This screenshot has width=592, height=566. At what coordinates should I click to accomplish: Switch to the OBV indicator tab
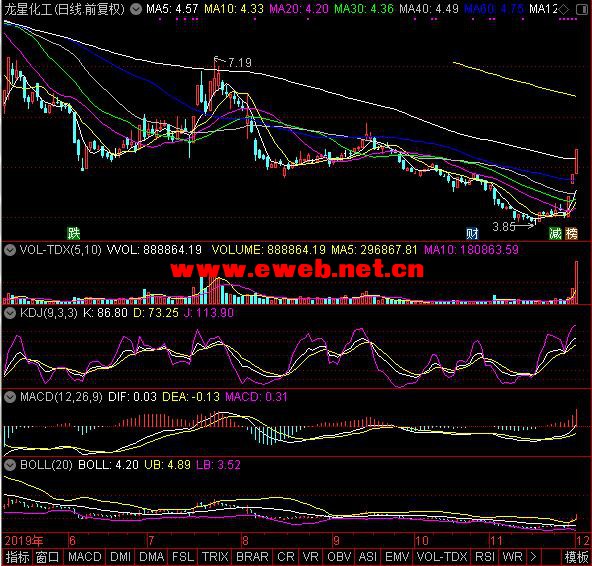339,557
